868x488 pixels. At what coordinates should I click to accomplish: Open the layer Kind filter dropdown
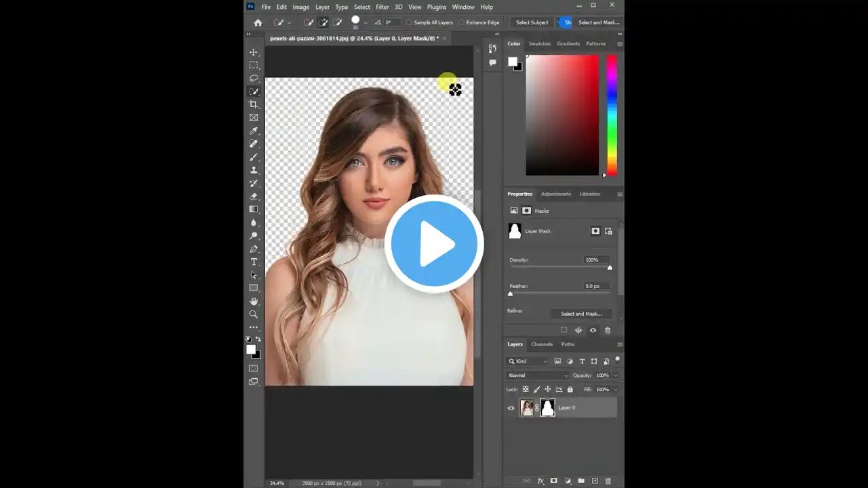(x=528, y=361)
